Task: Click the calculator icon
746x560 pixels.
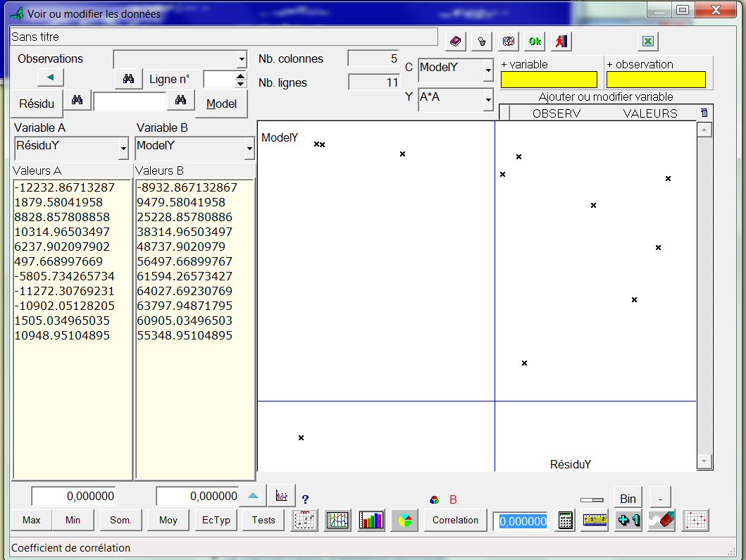Action: (565, 521)
